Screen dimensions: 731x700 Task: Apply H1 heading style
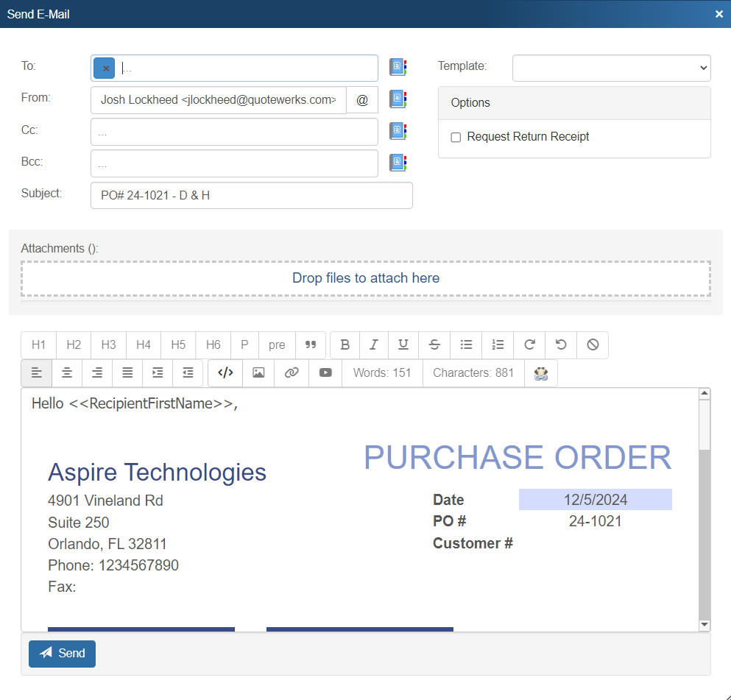click(39, 344)
